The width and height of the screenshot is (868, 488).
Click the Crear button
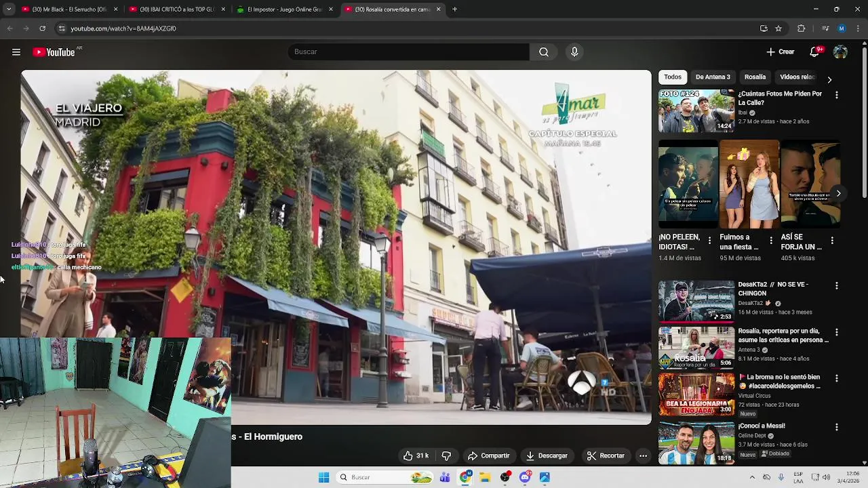(x=780, y=52)
